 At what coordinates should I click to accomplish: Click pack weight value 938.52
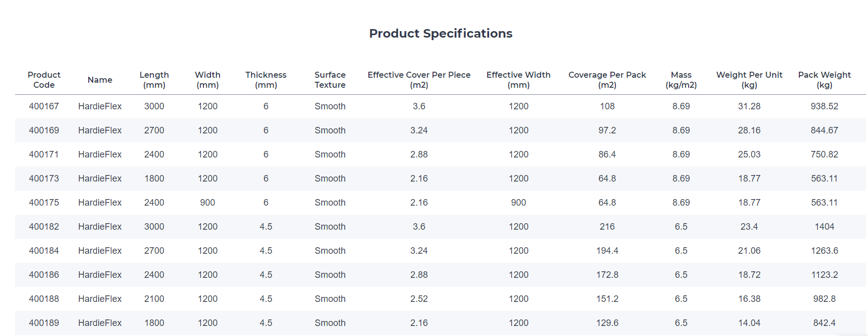824,106
